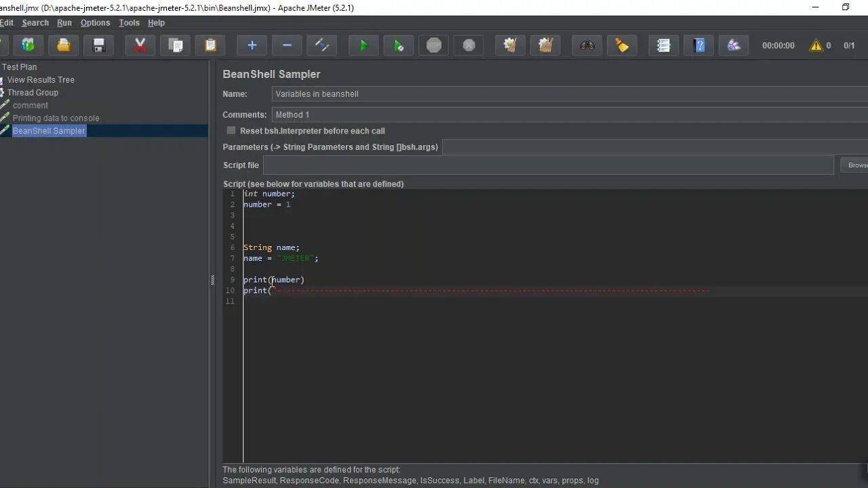Image resolution: width=868 pixels, height=488 pixels.
Task: Open the Tools menu
Action: (129, 22)
